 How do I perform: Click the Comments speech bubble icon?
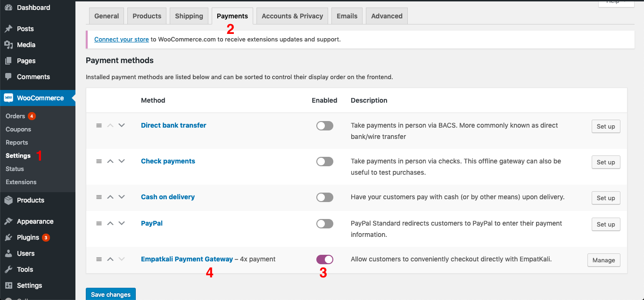8,77
